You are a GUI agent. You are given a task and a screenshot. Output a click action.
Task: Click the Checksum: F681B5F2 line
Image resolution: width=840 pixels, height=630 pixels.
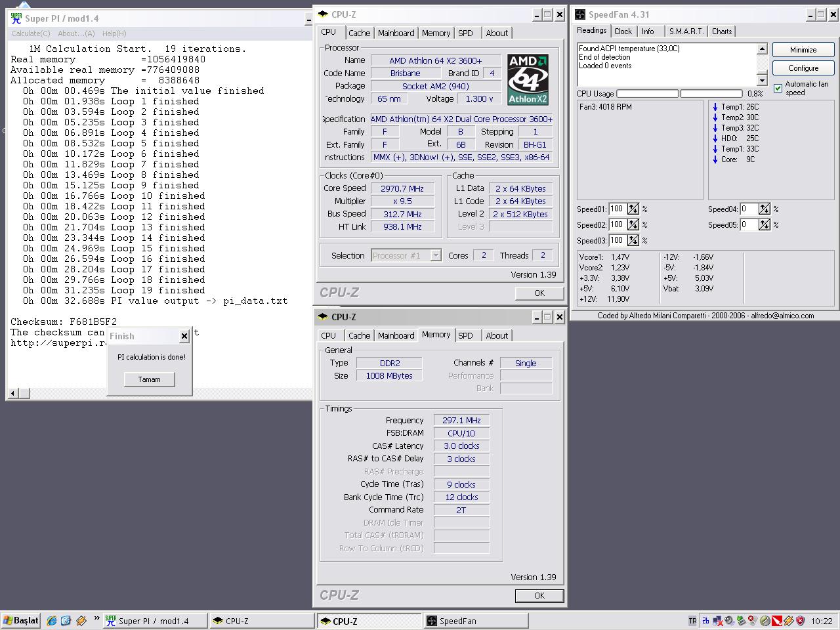[x=64, y=322]
